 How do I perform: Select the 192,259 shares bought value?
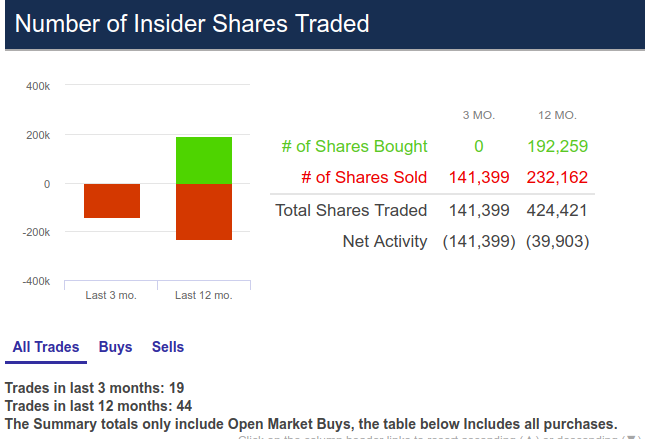[557, 146]
